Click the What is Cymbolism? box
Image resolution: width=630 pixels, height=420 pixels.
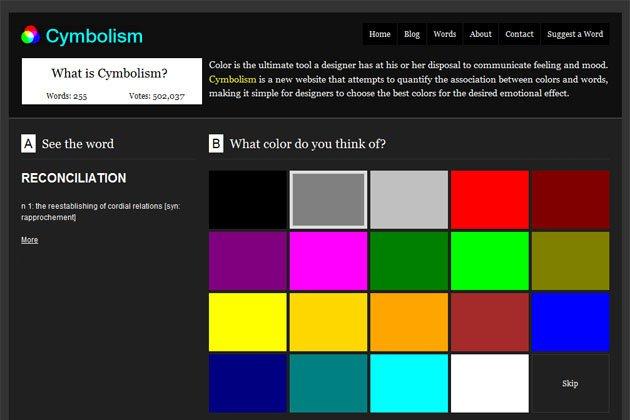[x=111, y=80]
